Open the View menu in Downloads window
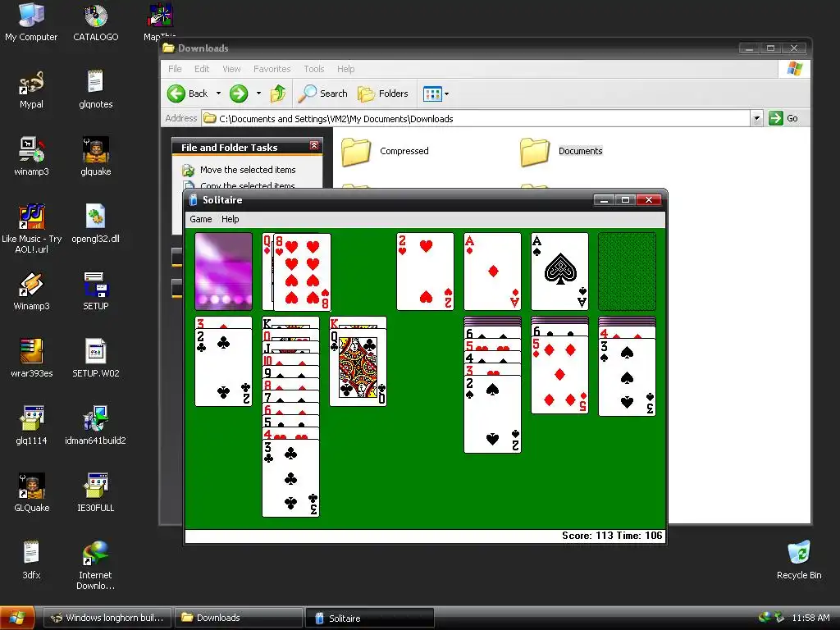840x630 pixels. click(x=231, y=69)
